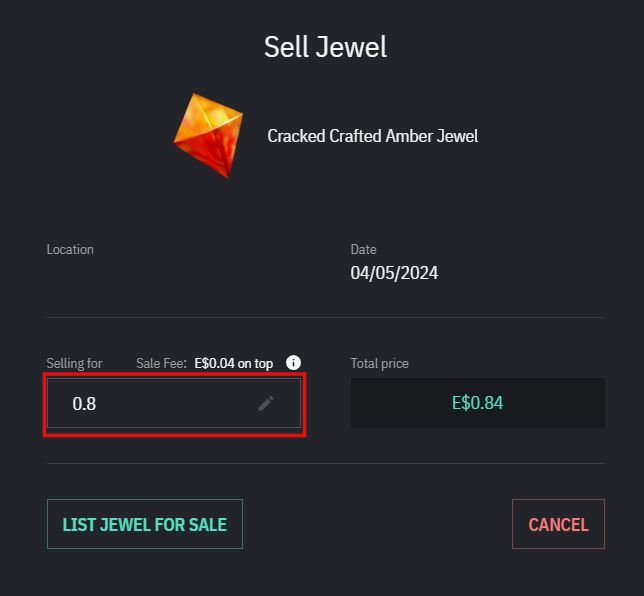
Task: Click the Sale Fee label
Action: pos(161,364)
